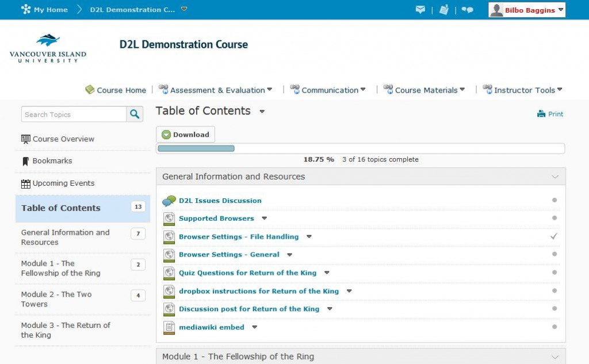
Task: Click completion dot for D2L Issues Discussion
Action: click(554, 200)
